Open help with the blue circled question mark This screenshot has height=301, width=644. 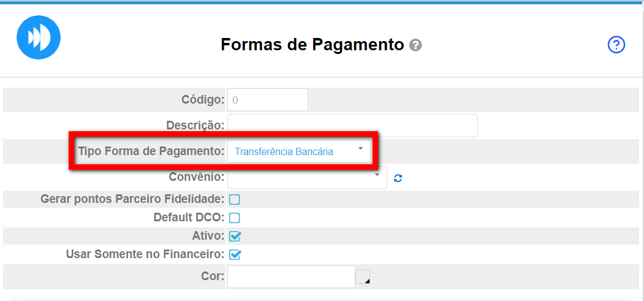click(x=616, y=45)
